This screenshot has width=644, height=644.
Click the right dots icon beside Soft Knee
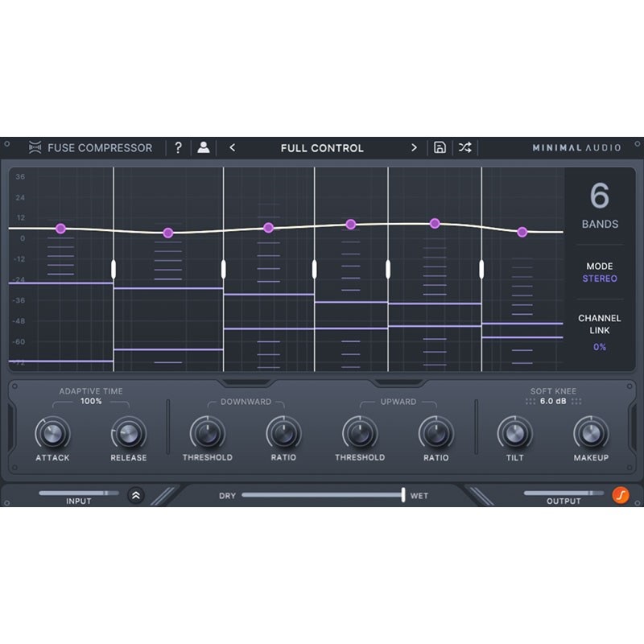576,401
